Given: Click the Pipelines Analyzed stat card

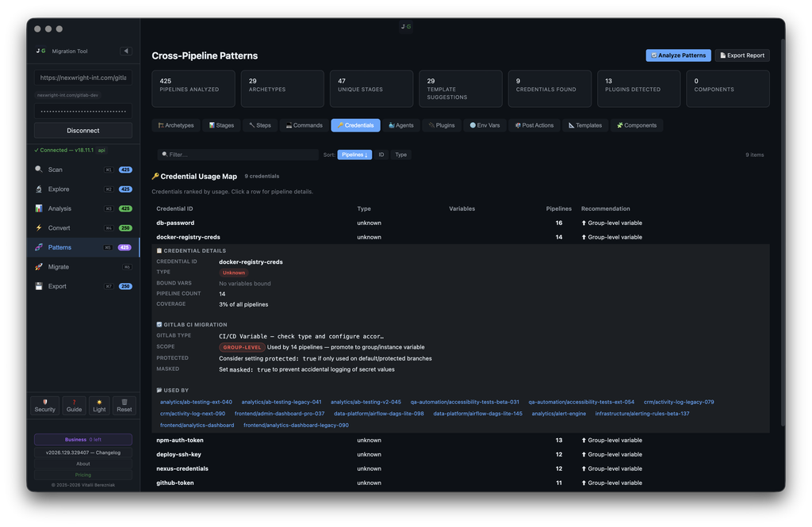Looking at the screenshot, I should [193, 89].
